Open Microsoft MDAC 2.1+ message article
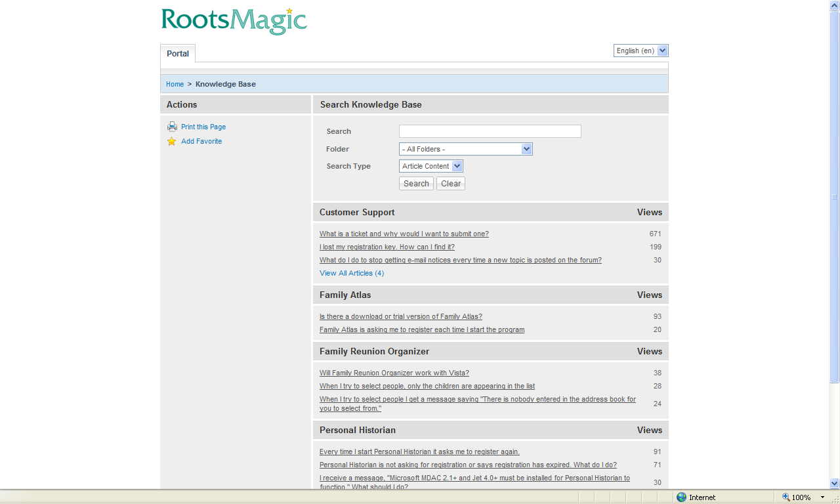The width and height of the screenshot is (840, 504). tap(474, 482)
